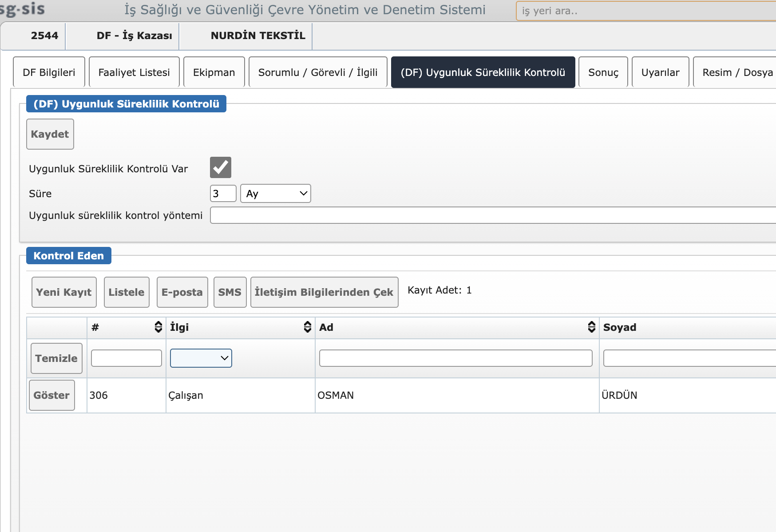Screen dimensions: 776x532
Task: Click Yeni Kayıt to add record
Action: point(64,292)
